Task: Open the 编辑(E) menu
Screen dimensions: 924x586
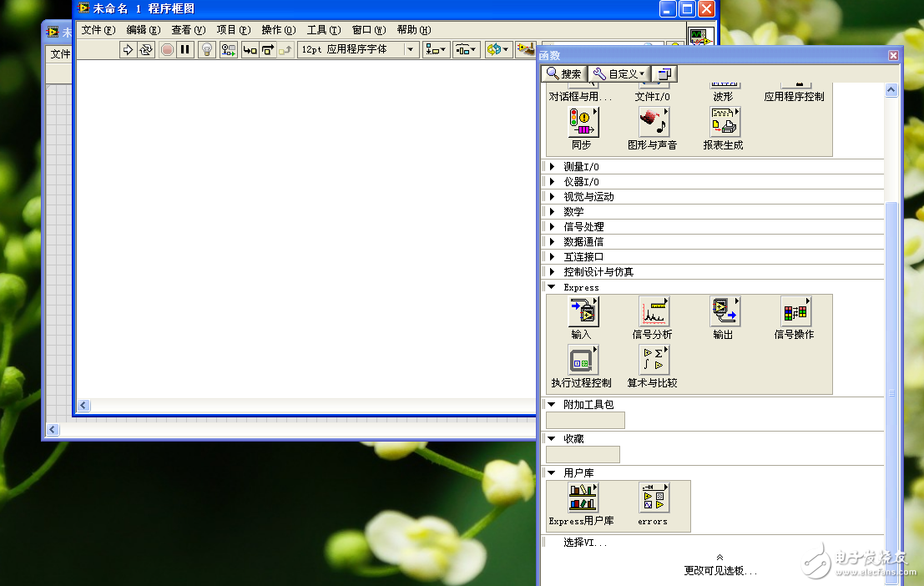Action: (144, 30)
